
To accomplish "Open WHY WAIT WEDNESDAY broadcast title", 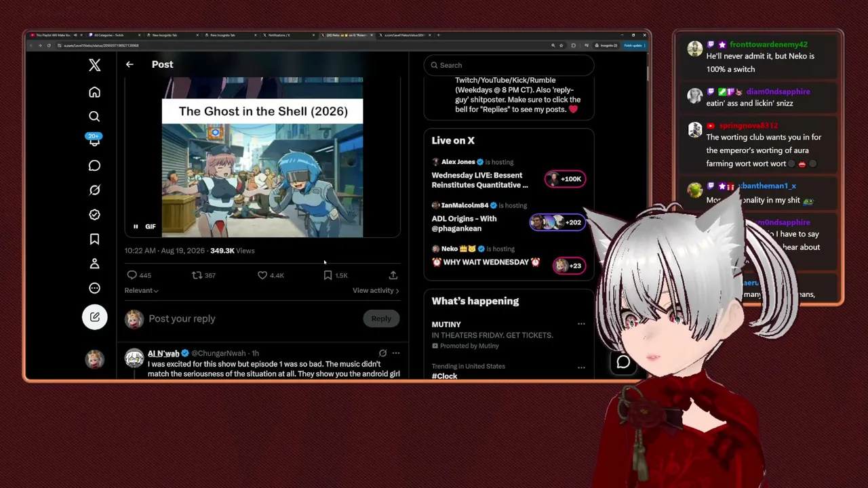I will [486, 262].
